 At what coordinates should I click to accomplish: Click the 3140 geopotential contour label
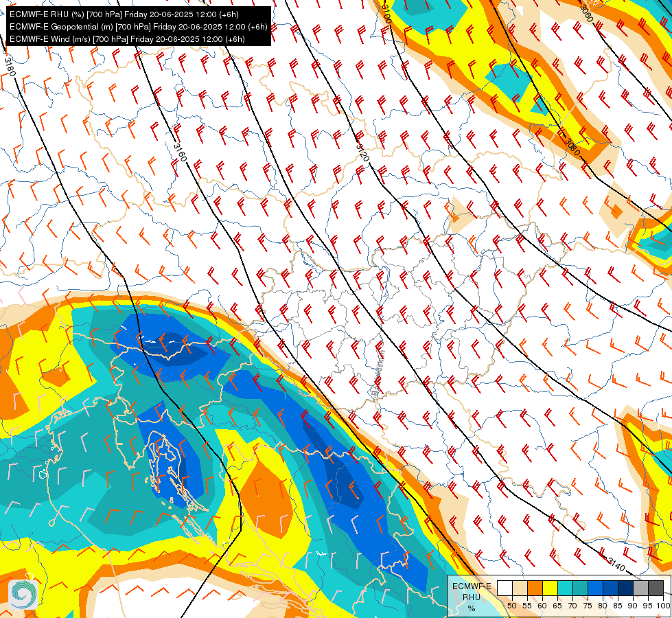(x=616, y=566)
